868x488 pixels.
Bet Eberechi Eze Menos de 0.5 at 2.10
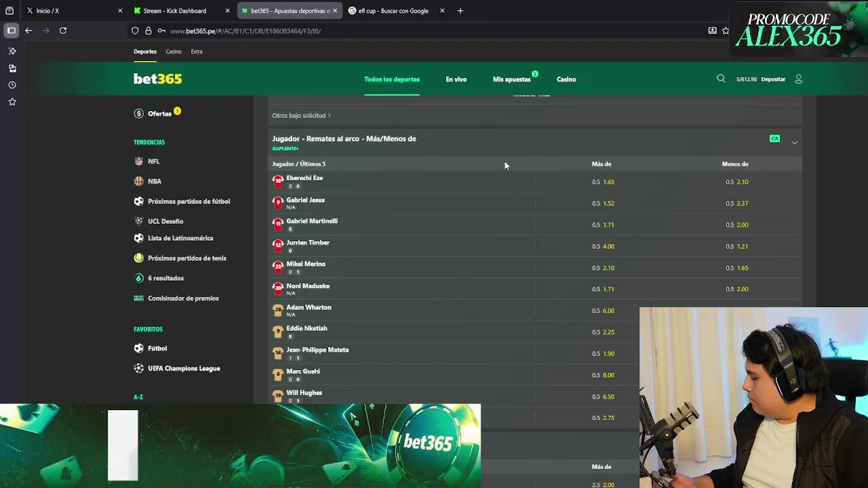click(x=737, y=182)
